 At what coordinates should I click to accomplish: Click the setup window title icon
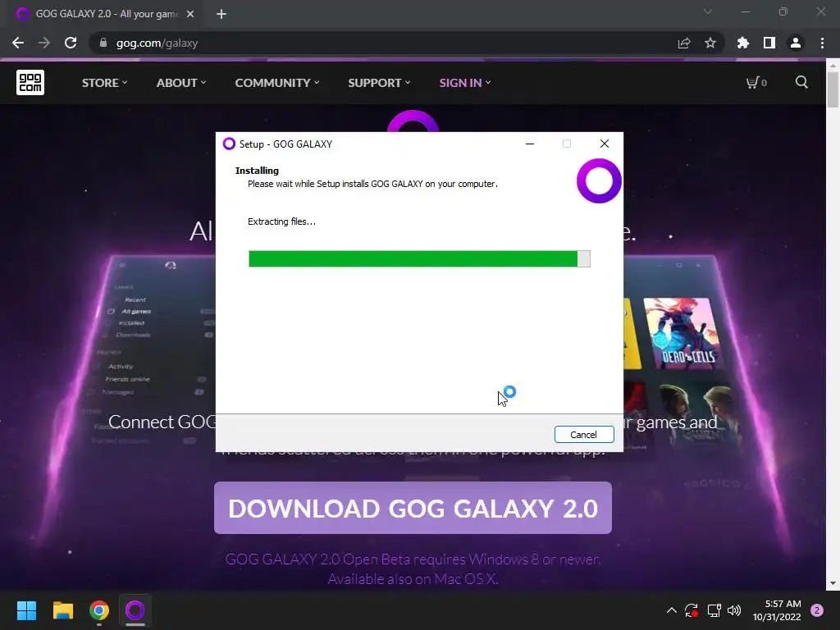(229, 144)
